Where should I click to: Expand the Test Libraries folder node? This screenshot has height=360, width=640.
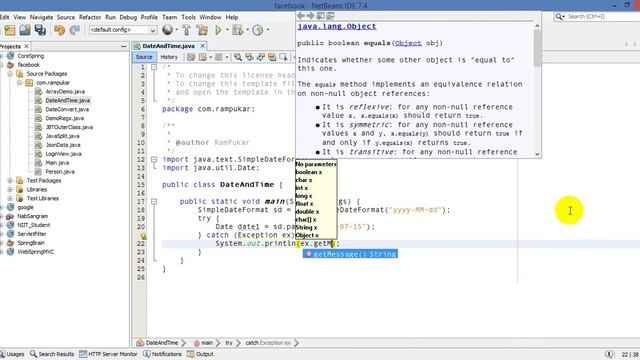(10, 198)
